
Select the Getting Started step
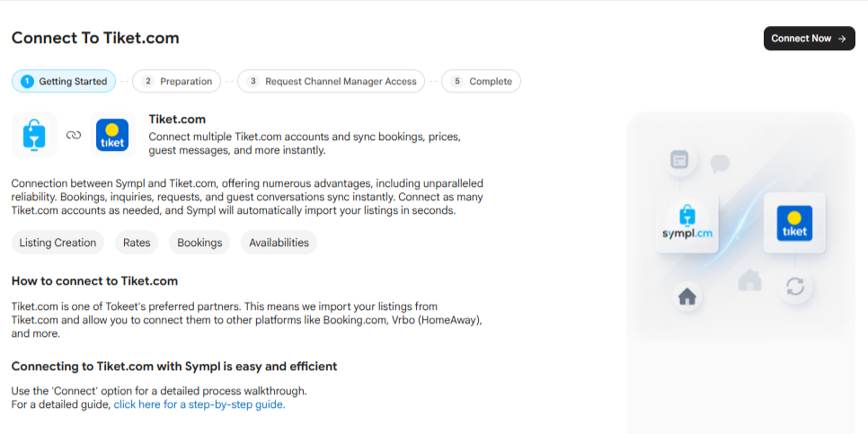64,82
